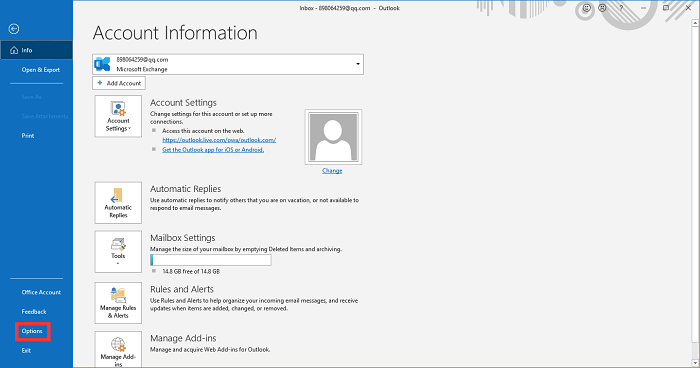The width and height of the screenshot is (700, 368).
Task: Click the Change photo link
Action: tap(332, 171)
